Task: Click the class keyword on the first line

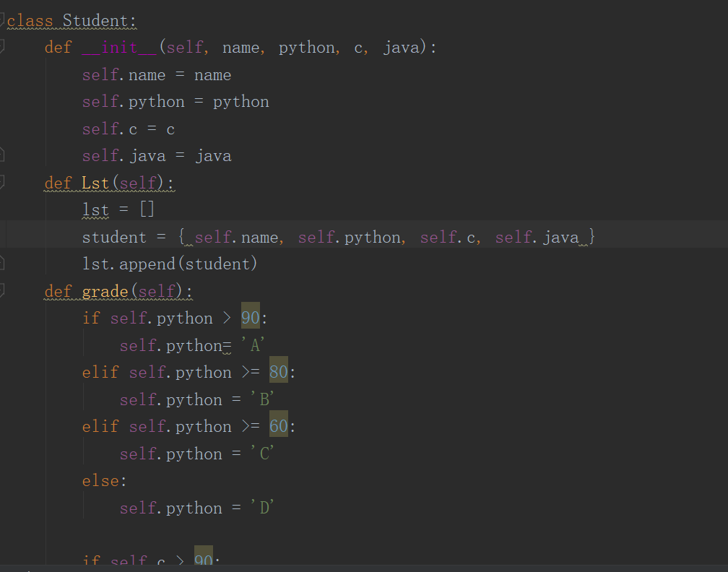Action: click(x=30, y=21)
